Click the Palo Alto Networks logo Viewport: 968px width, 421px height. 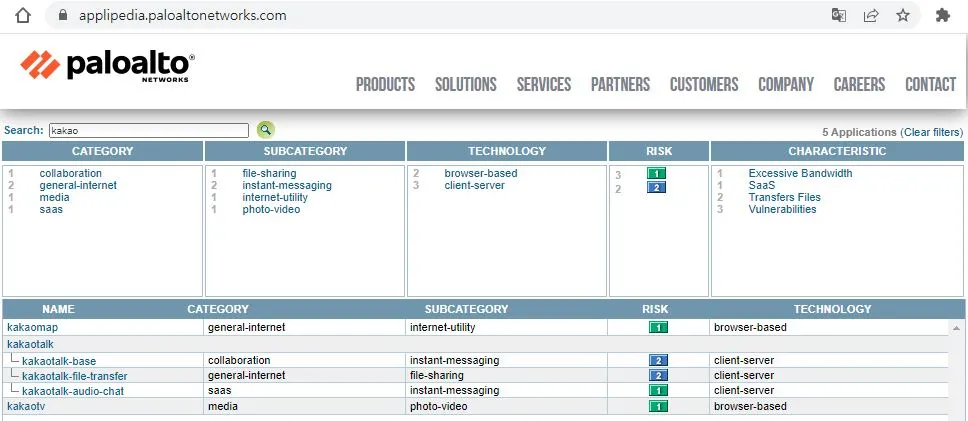pos(107,66)
